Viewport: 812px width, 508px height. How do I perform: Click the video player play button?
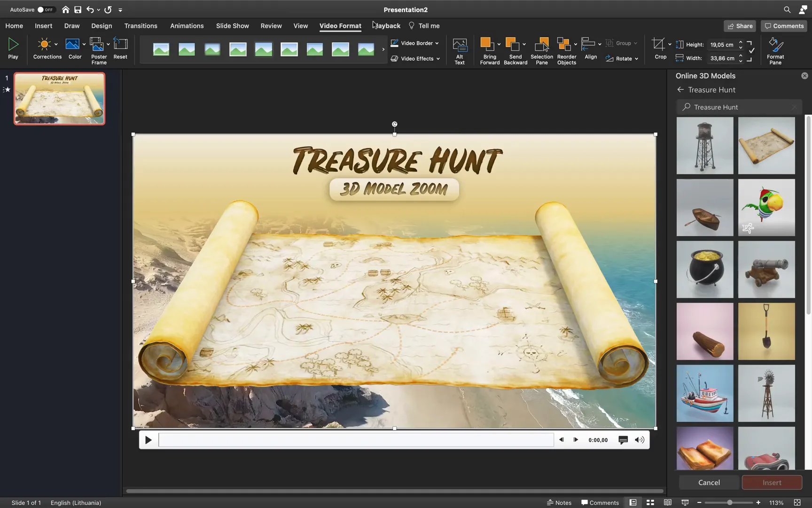click(x=148, y=440)
